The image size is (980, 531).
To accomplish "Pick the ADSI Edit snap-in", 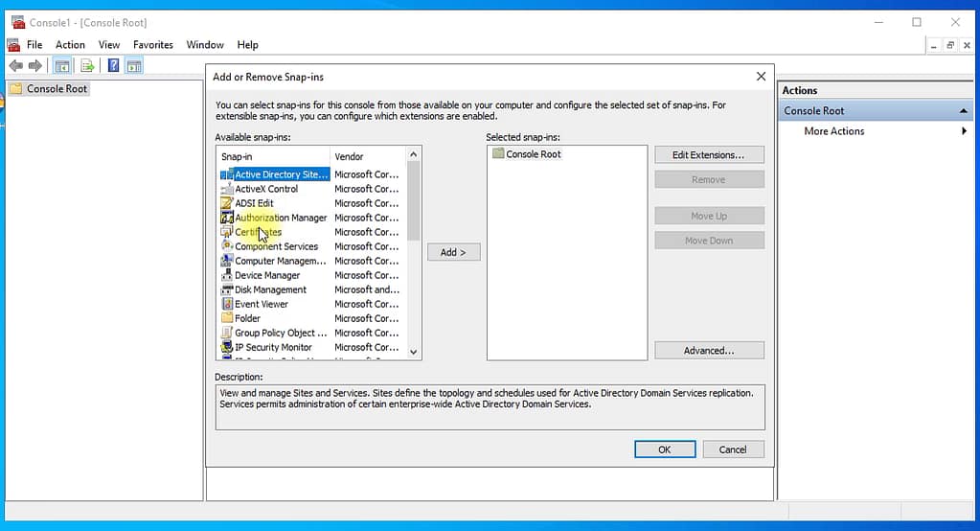I will 254,203.
